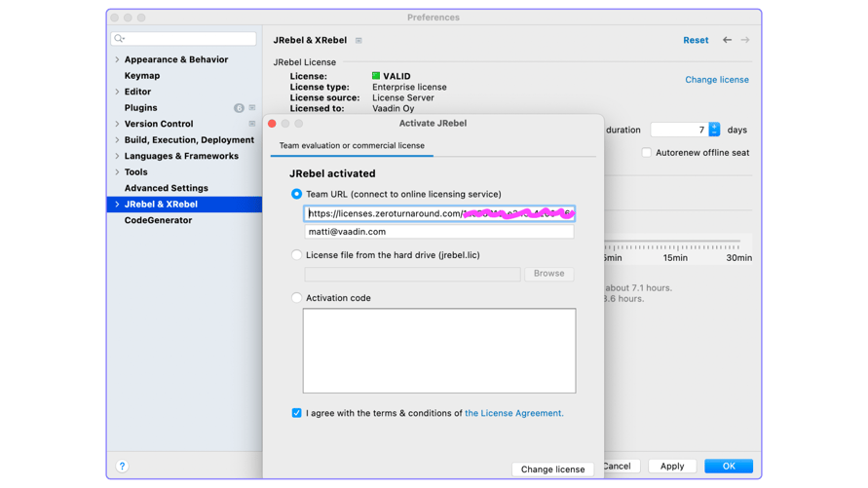Click the matti@vaadin.com email field

[439, 231]
